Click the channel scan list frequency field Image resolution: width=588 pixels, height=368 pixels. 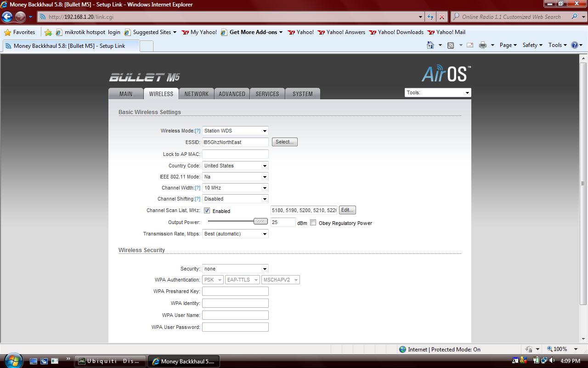[304, 210]
